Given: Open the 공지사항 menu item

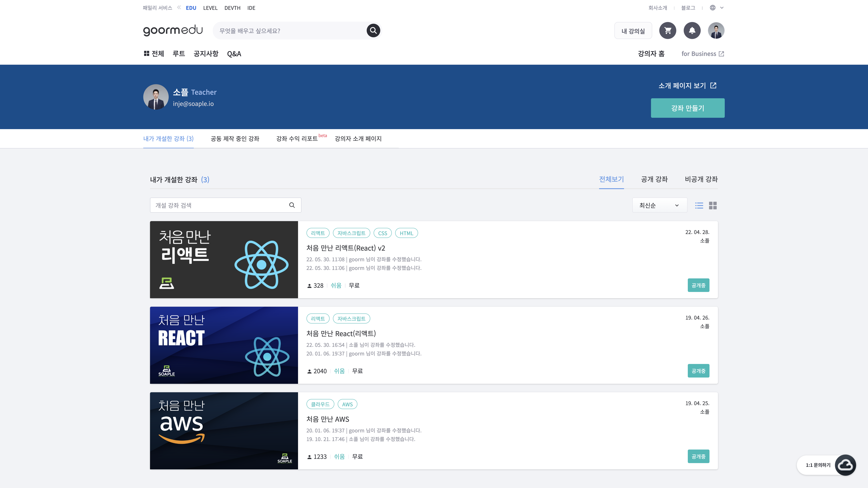Looking at the screenshot, I should click(x=206, y=54).
